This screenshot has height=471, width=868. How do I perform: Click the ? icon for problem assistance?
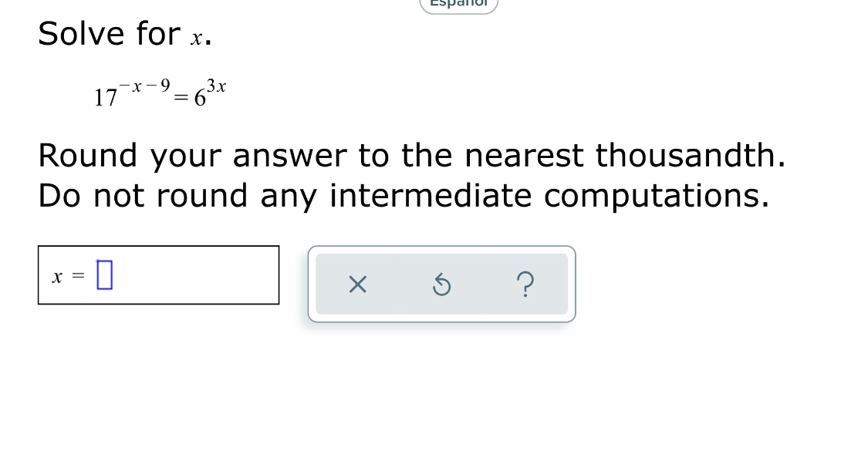click(525, 284)
